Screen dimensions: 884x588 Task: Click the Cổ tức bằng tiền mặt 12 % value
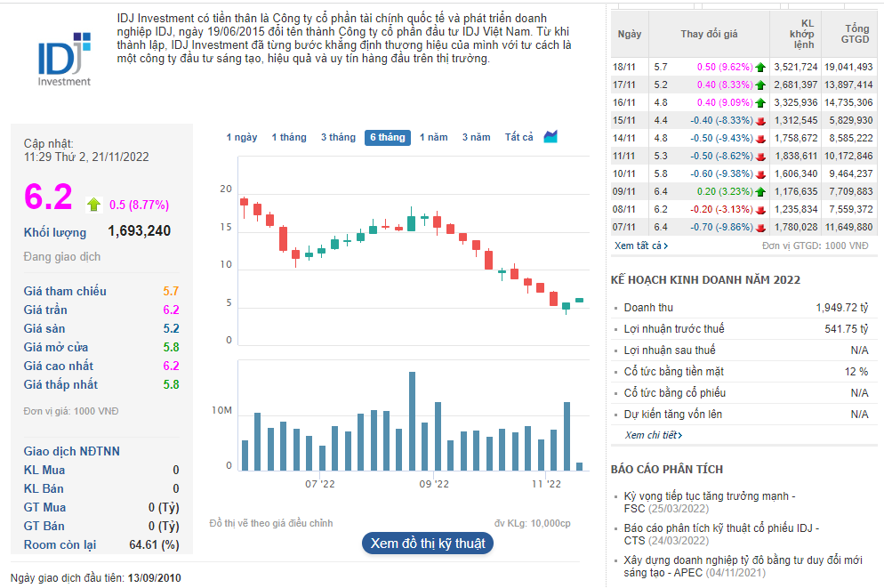(856, 372)
